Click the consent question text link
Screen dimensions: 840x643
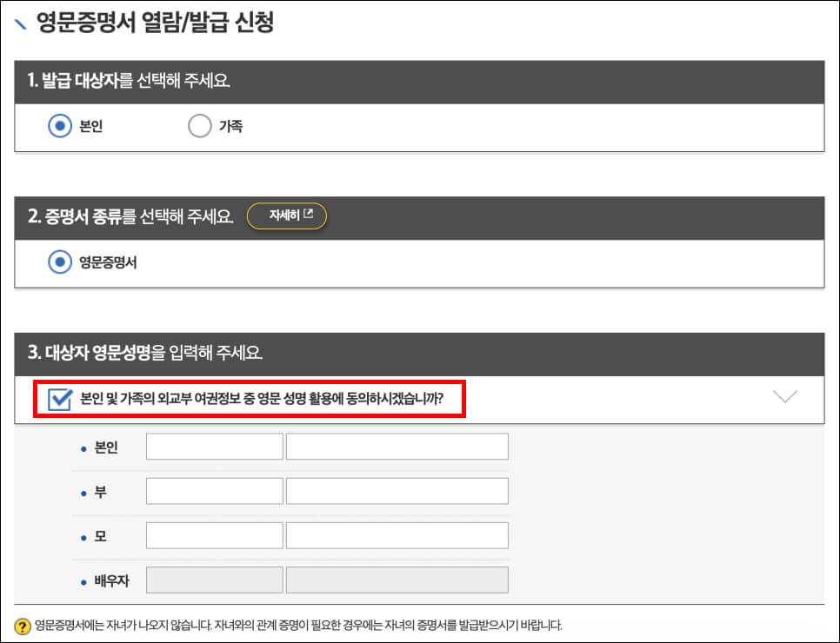[261, 400]
